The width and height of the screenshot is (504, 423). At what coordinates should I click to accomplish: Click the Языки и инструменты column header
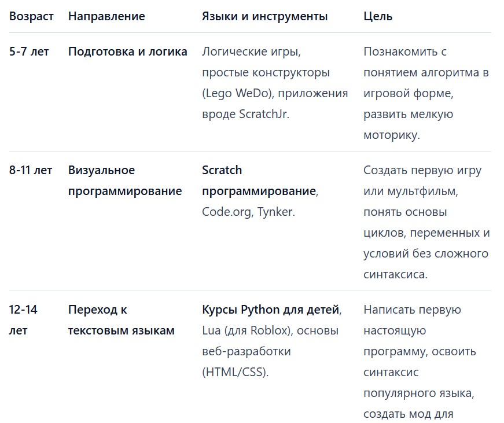pyautogui.click(x=265, y=16)
